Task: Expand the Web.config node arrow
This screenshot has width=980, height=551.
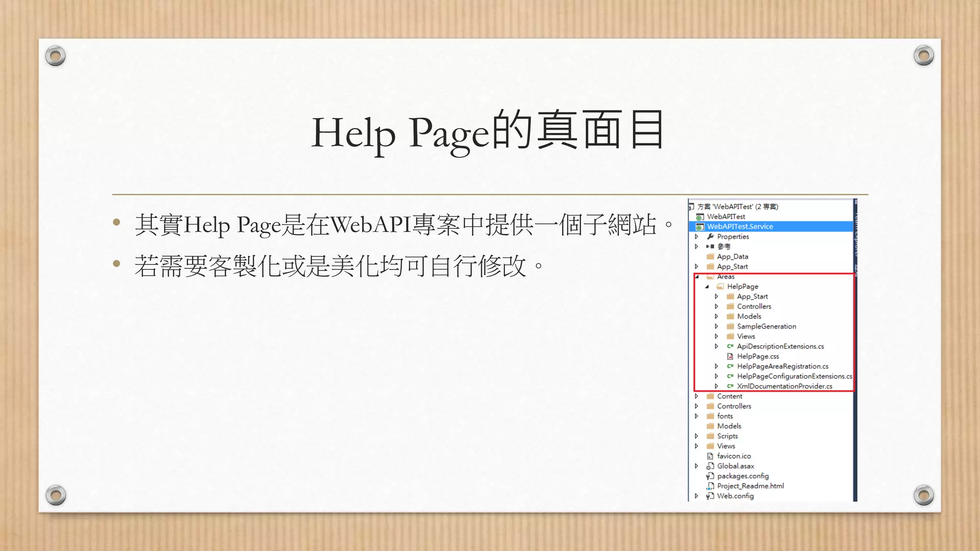Action: [x=697, y=496]
